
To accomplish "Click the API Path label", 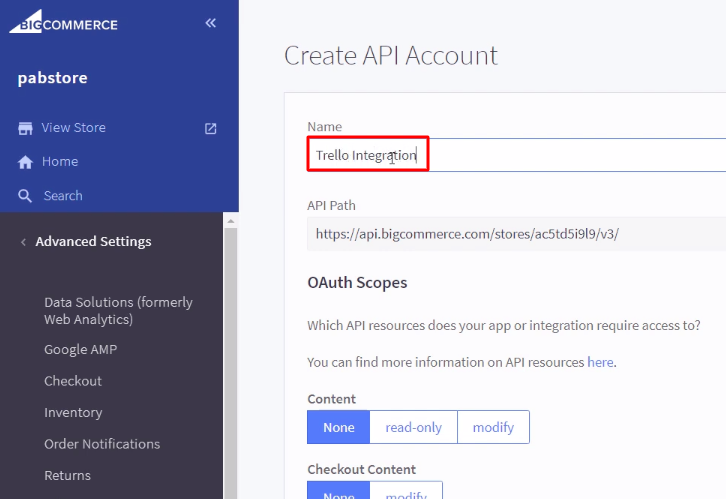I will [x=332, y=205].
